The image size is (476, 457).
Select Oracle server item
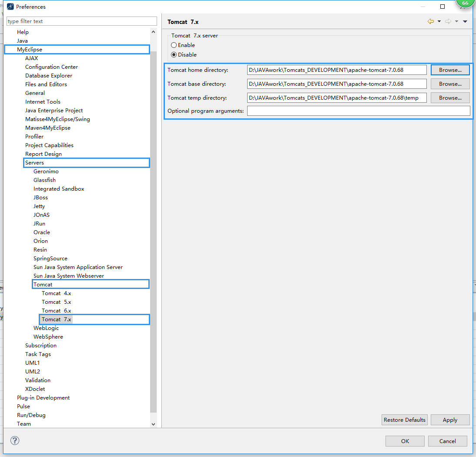click(x=42, y=232)
